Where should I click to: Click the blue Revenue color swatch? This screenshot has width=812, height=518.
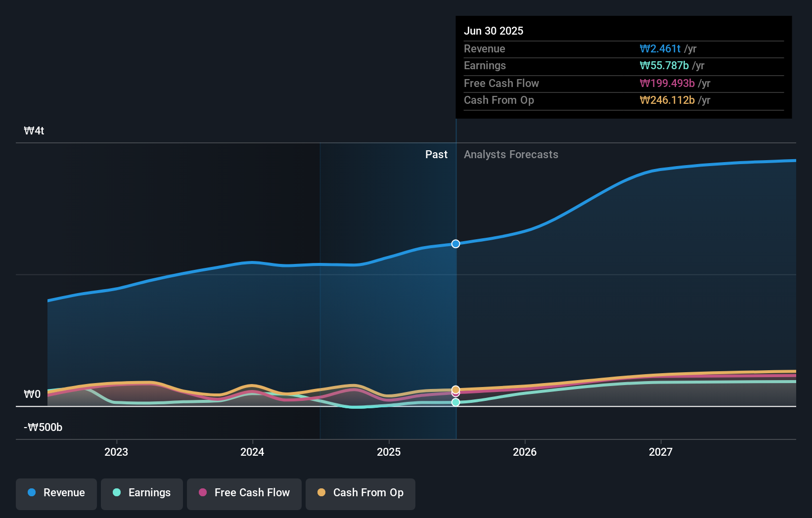point(33,493)
